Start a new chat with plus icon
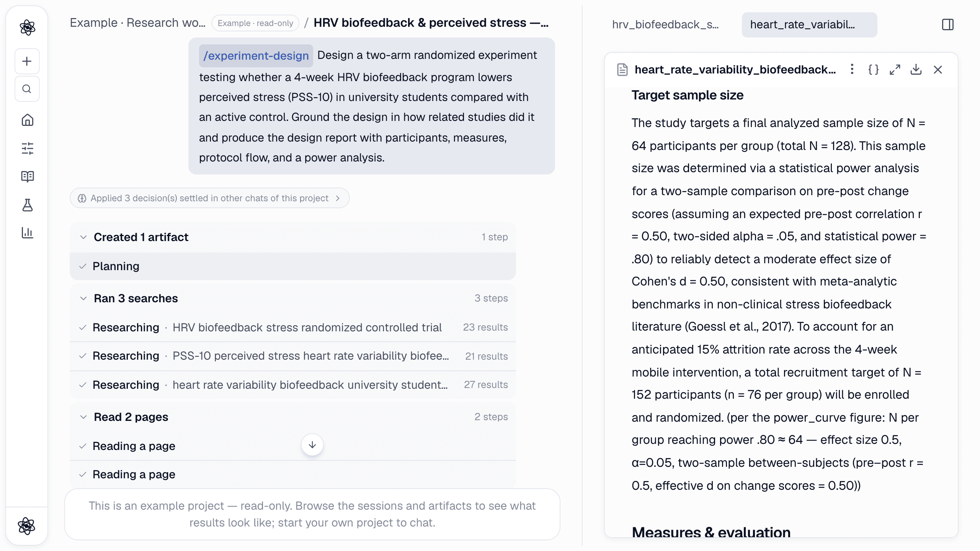Viewport: 980px width, 551px height. pyautogui.click(x=27, y=61)
